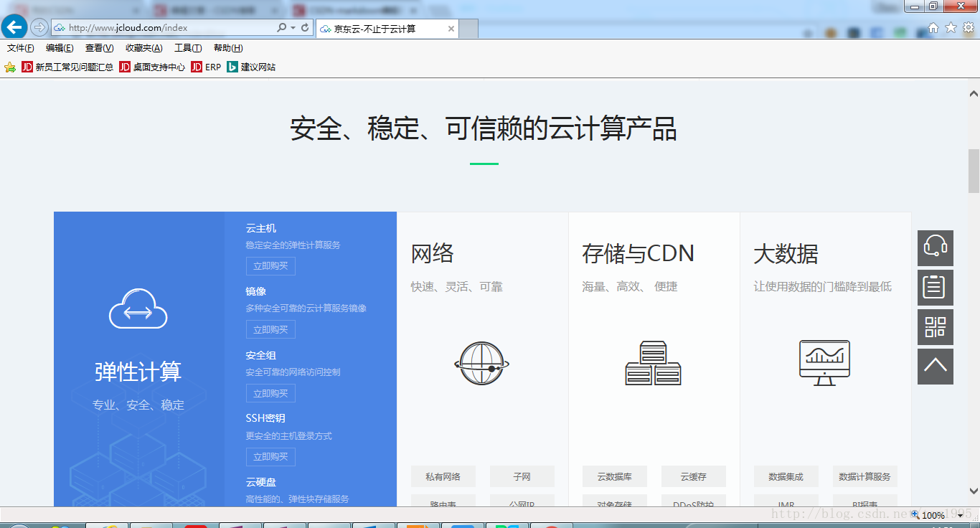The height and width of the screenshot is (528, 980).
Task: Click the JD icon beside 桌面支持中心
Action: click(125, 67)
